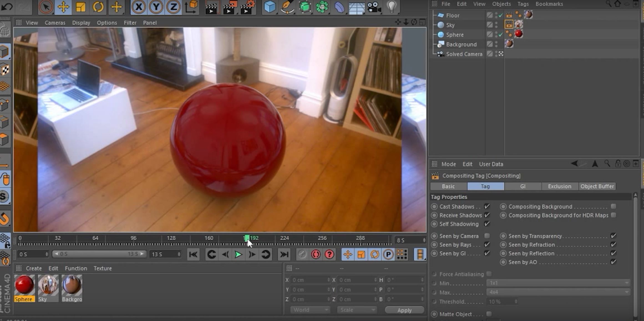Uncheck the Cast Shadows checkbox
Viewport: 644px width, 321px height.
point(487,207)
